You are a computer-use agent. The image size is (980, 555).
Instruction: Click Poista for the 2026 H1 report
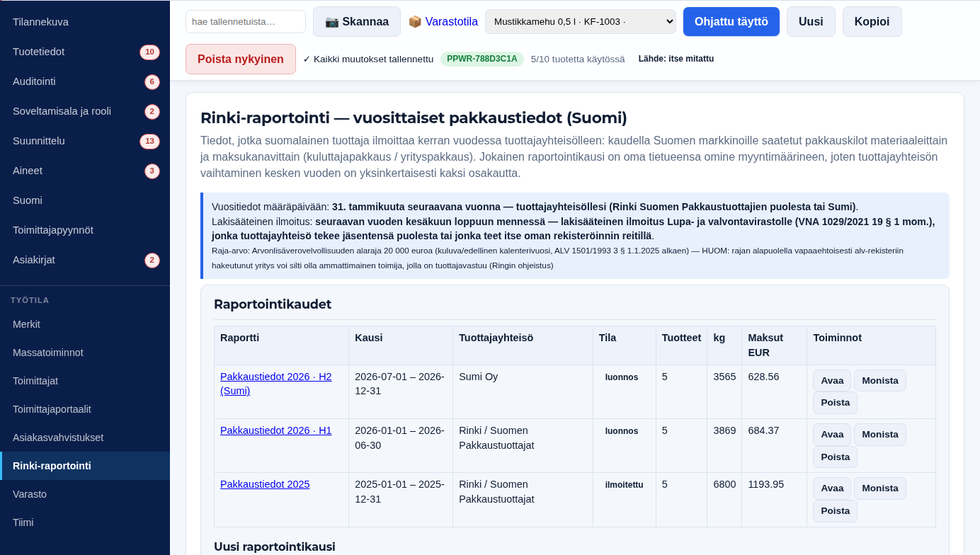coord(835,457)
